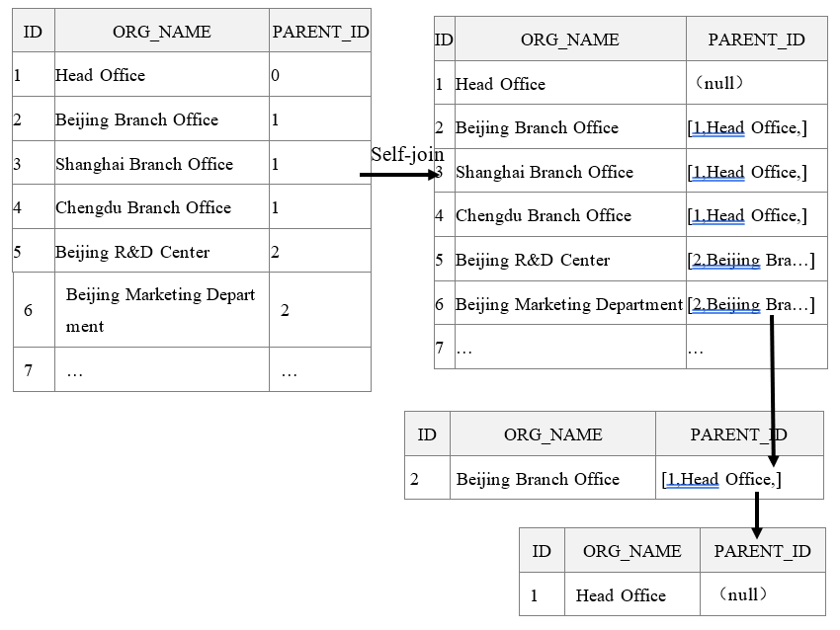Click wrapped Beijing Marketing Department cell in left table

pos(160,309)
